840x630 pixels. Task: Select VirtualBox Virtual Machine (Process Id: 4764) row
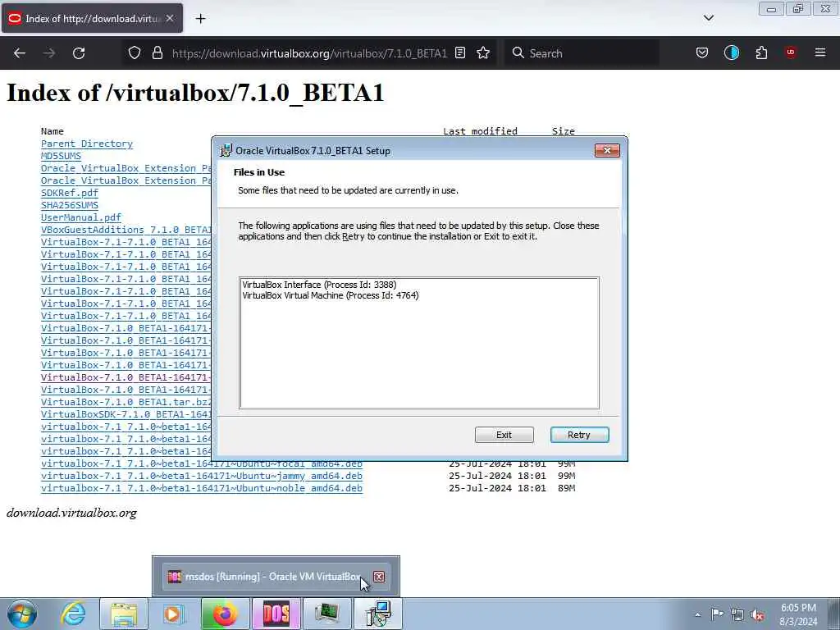(331, 295)
